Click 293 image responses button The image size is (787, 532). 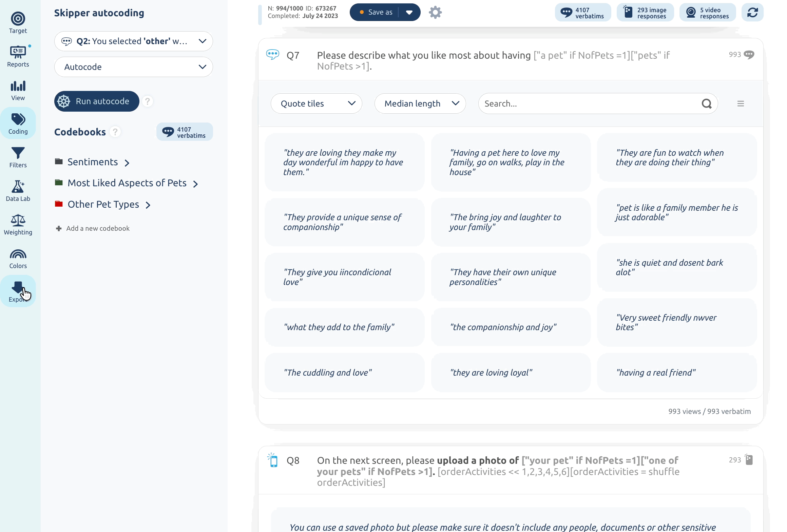point(645,13)
